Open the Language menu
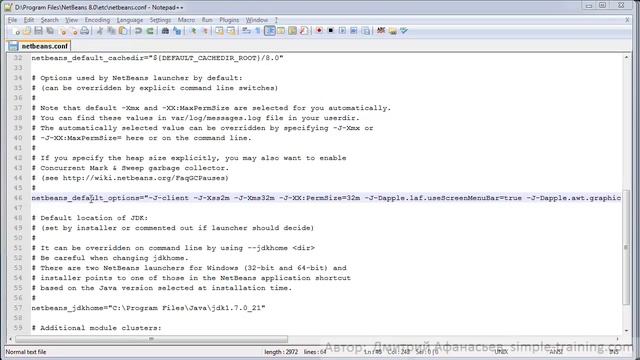 click(x=130, y=20)
